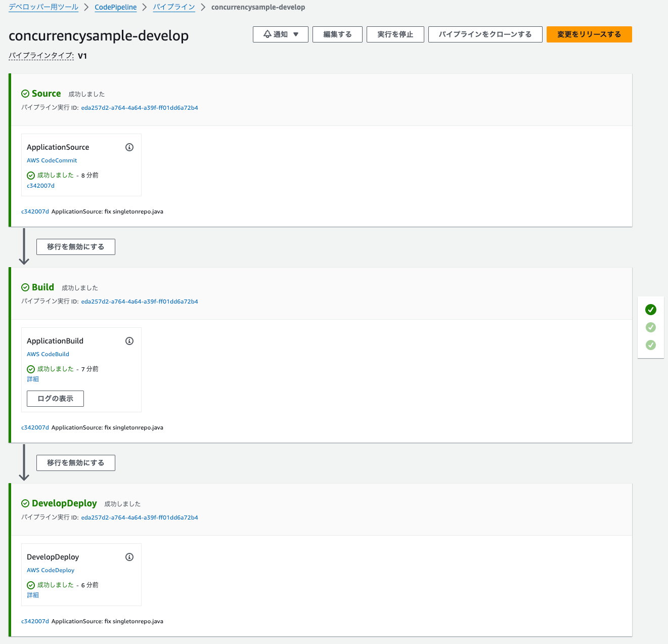Open AWS CodeDeploy provider link
This screenshot has height=644, width=668.
(51, 570)
